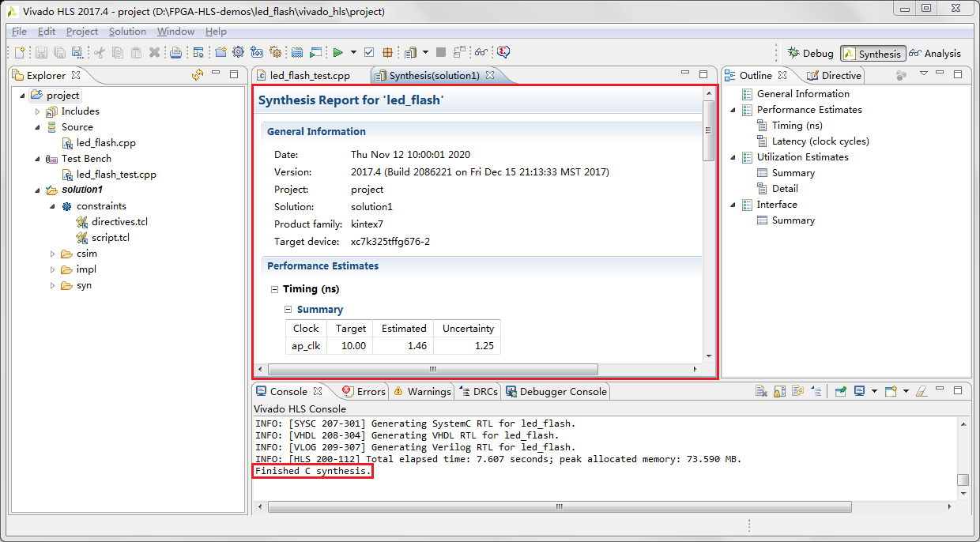Click the Clear Console icon
The width and height of the screenshot is (980, 542).
click(760, 391)
